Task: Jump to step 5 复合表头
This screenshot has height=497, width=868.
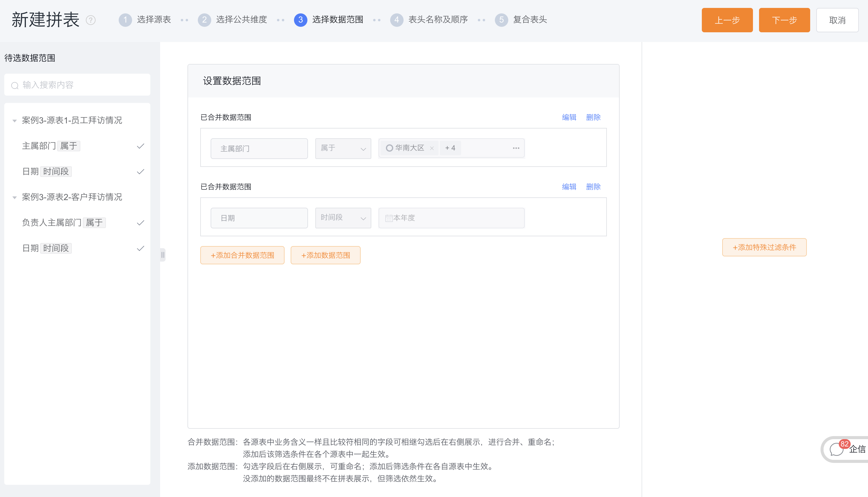Action: [x=521, y=20]
